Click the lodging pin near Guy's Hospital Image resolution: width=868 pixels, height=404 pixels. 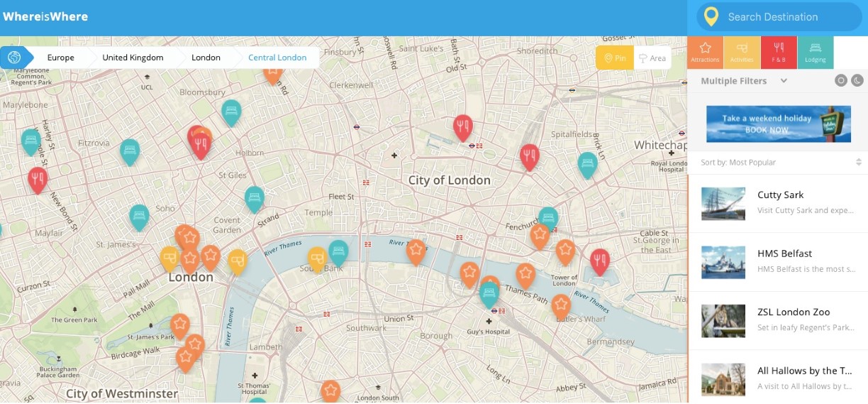[489, 293]
